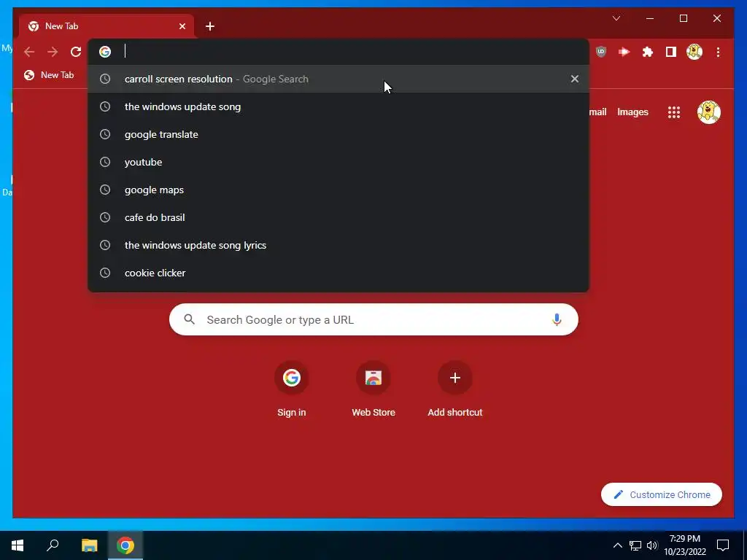Open a new tab with the plus button
This screenshot has width=747, height=560.
[210, 26]
